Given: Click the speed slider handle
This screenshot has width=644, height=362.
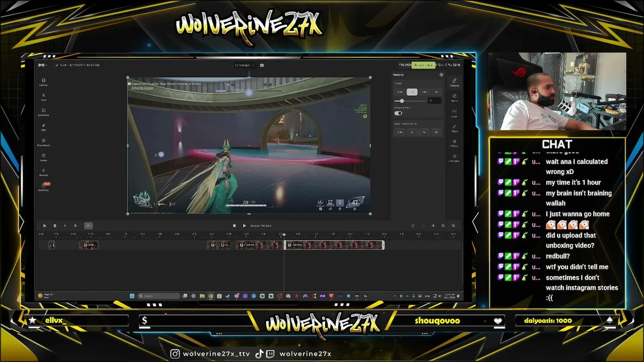Looking at the screenshot, I should [x=401, y=101].
